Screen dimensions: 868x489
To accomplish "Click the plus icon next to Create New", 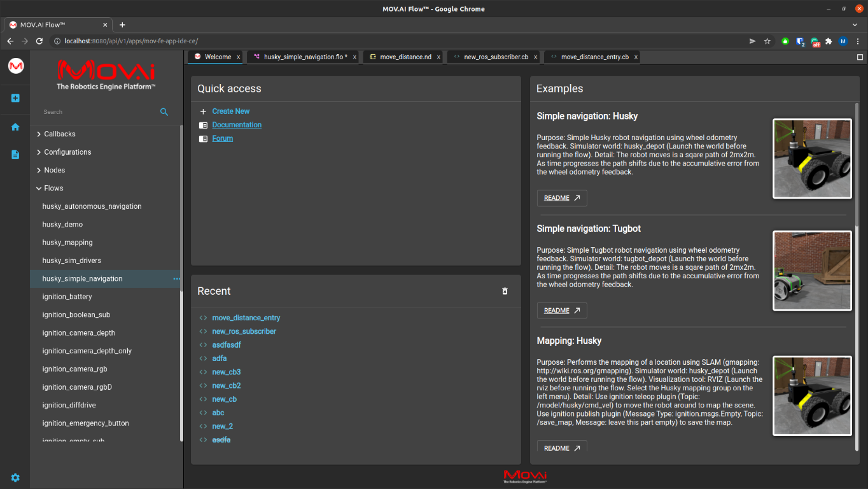I will coord(203,111).
